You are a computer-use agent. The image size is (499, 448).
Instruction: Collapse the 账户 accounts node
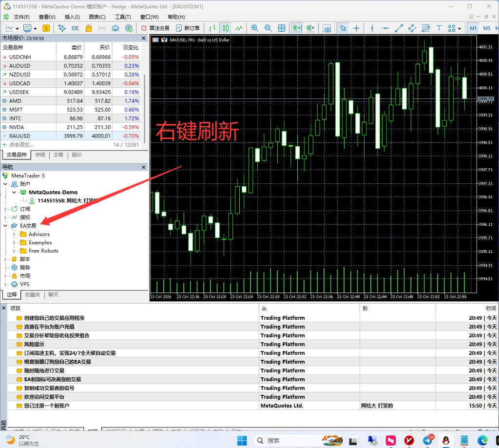coord(5,184)
